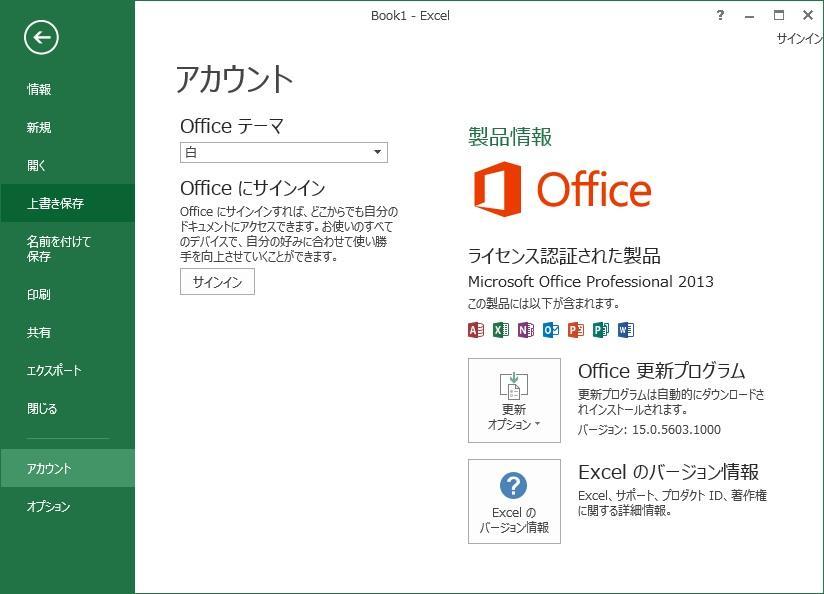Image resolution: width=824 pixels, height=594 pixels.
Task: Select エクスポート in the sidebar
Action: tap(68, 371)
